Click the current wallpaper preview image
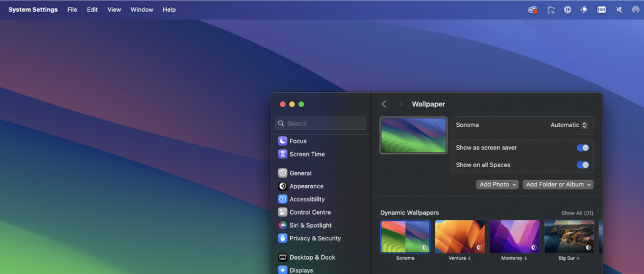 coord(413,136)
